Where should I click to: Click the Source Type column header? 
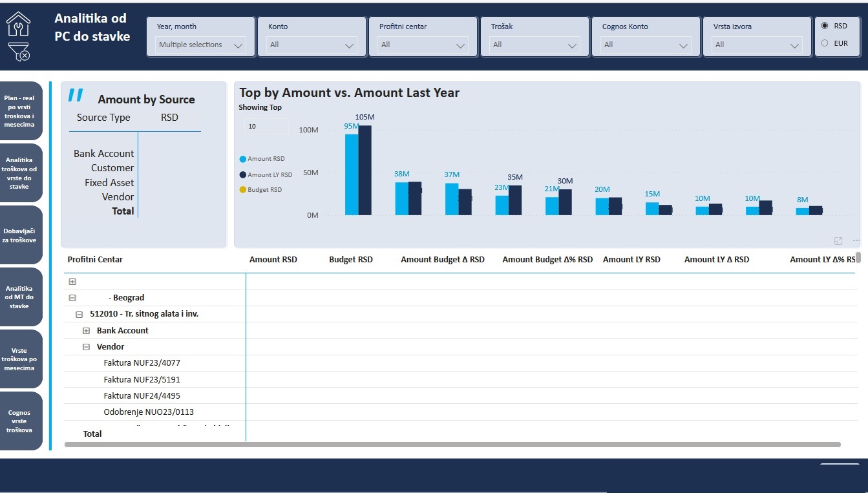click(x=103, y=118)
